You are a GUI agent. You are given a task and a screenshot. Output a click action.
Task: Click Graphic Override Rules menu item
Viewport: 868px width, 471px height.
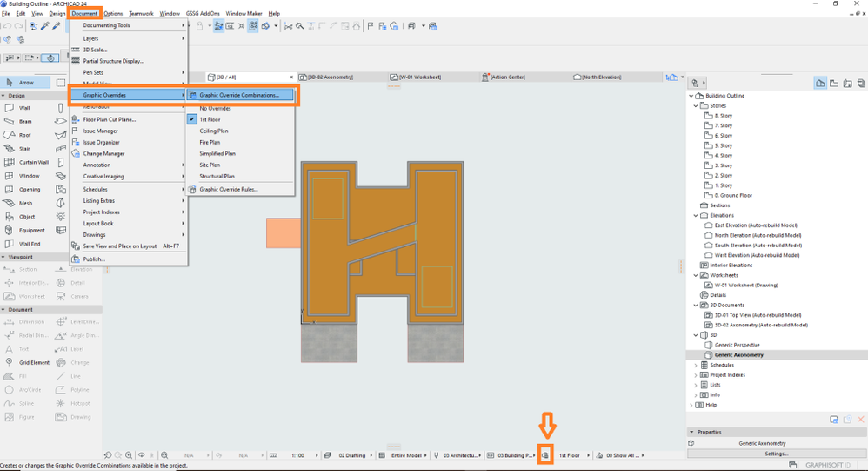228,189
